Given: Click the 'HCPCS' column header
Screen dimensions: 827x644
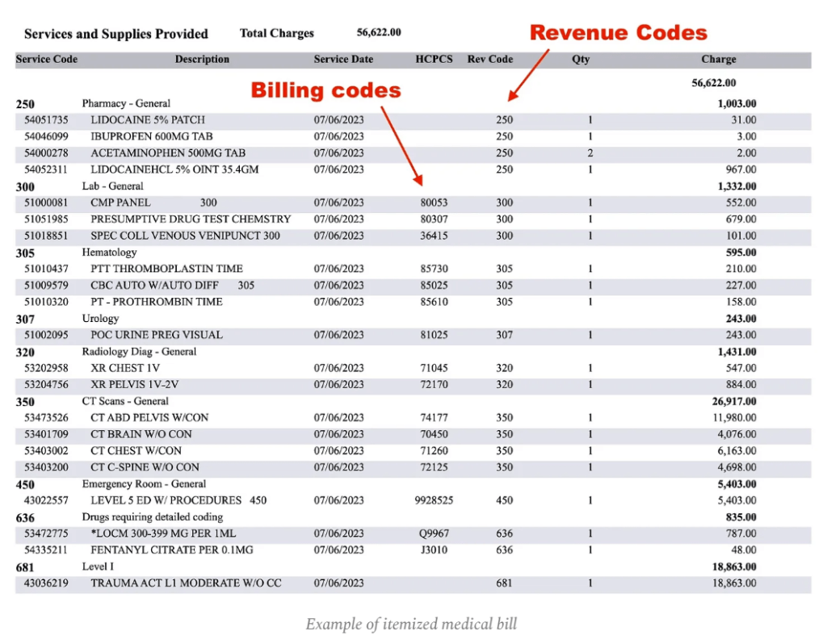Looking at the screenshot, I should [434, 59].
